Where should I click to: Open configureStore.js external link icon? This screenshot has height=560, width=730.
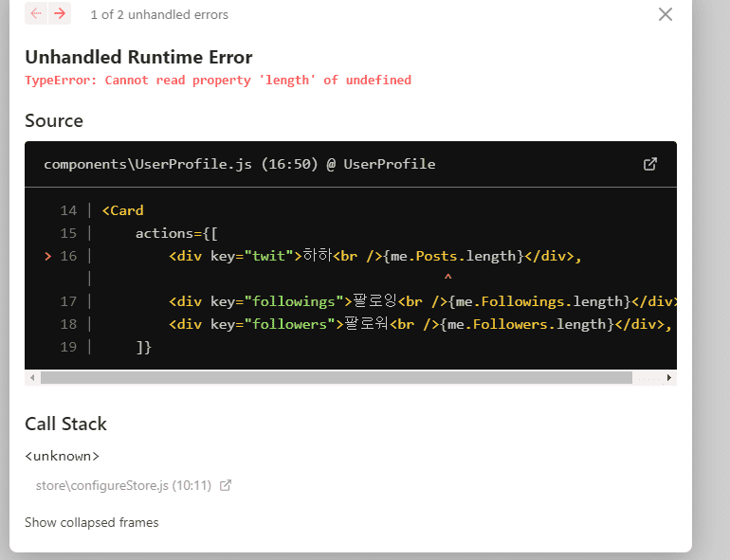click(226, 485)
